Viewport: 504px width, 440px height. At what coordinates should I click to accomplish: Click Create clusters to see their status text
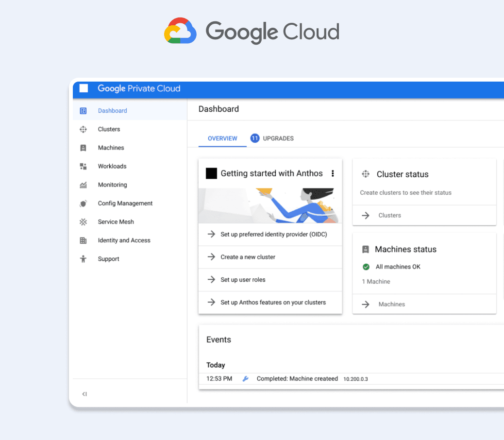[x=405, y=192]
